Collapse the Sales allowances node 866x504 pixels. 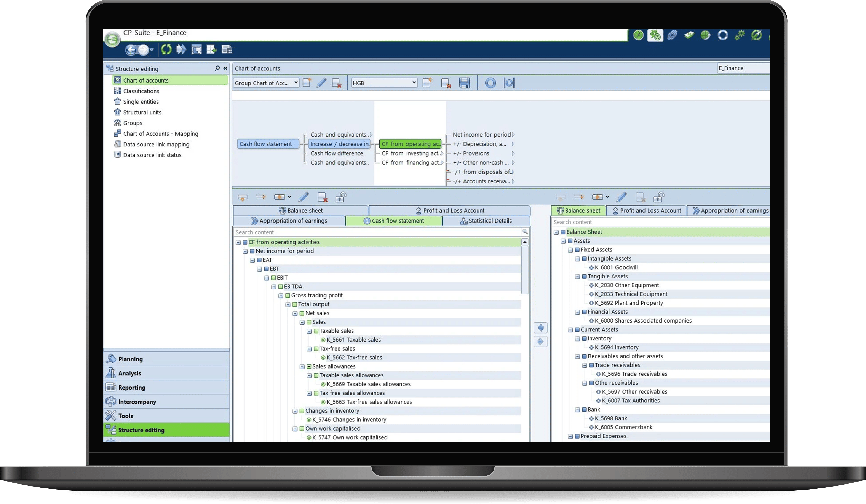pyautogui.click(x=302, y=367)
